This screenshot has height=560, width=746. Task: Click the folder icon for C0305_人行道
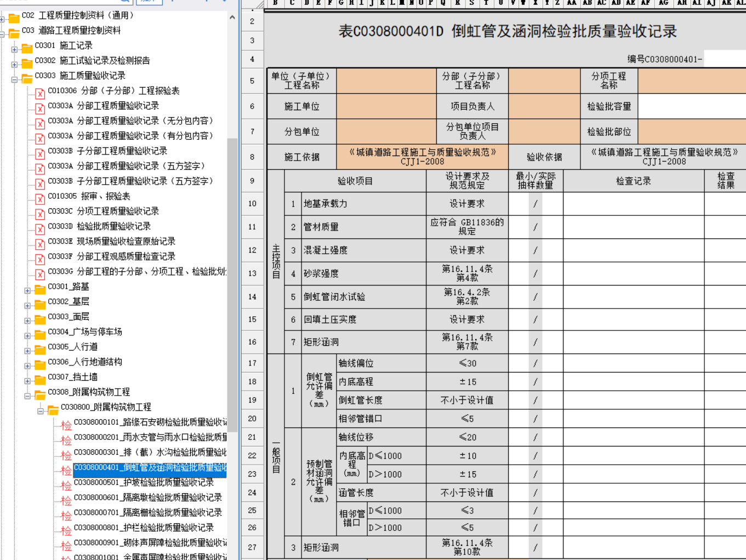pyautogui.click(x=40, y=348)
